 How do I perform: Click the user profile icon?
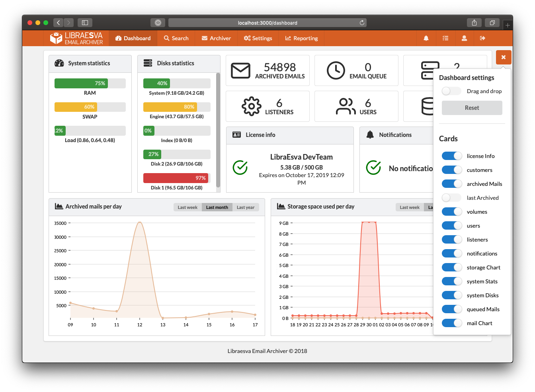464,38
